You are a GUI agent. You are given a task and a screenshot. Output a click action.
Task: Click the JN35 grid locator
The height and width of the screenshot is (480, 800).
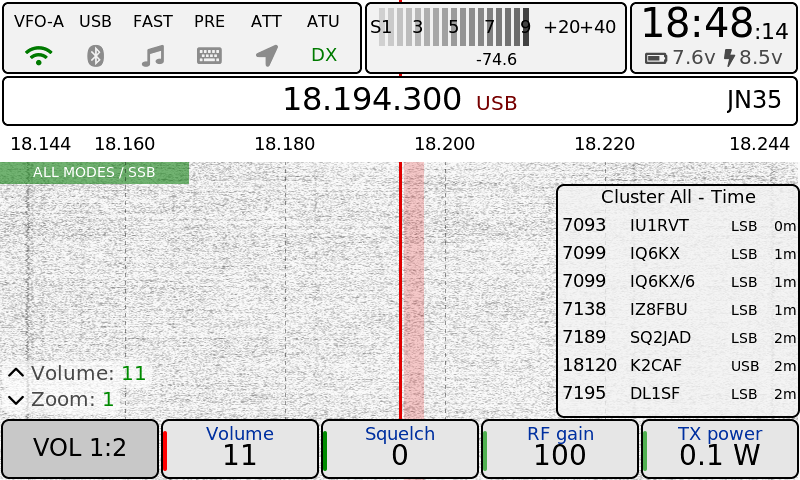(754, 100)
